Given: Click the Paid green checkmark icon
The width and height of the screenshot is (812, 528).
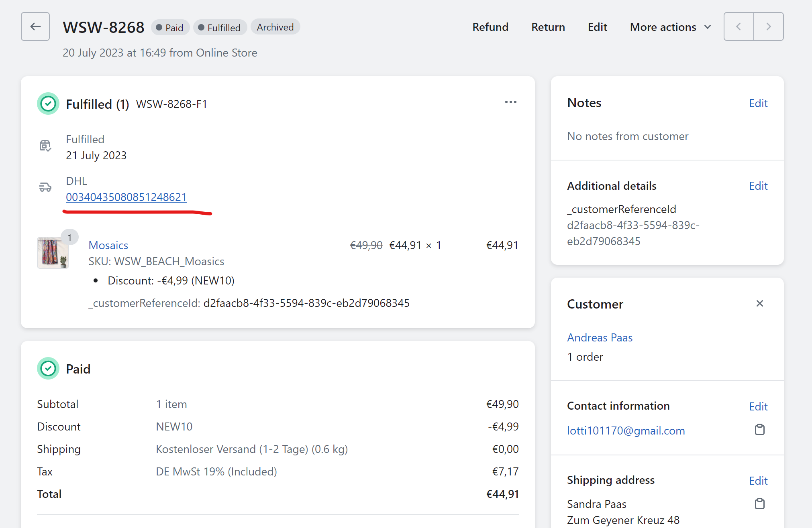Looking at the screenshot, I should point(48,368).
